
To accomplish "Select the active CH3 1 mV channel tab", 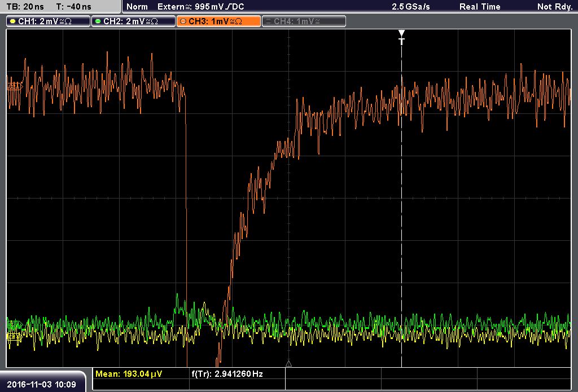I will (218, 21).
